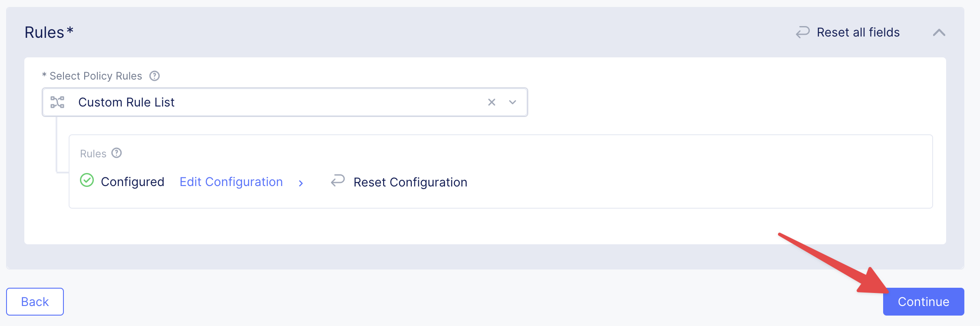
Task: Click the Reset all fields arrow icon
Action: (802, 32)
